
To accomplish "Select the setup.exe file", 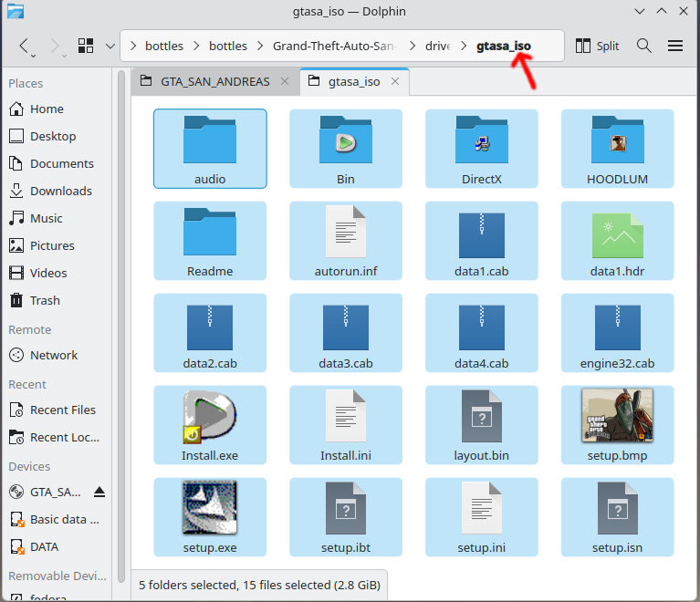I will click(210, 517).
